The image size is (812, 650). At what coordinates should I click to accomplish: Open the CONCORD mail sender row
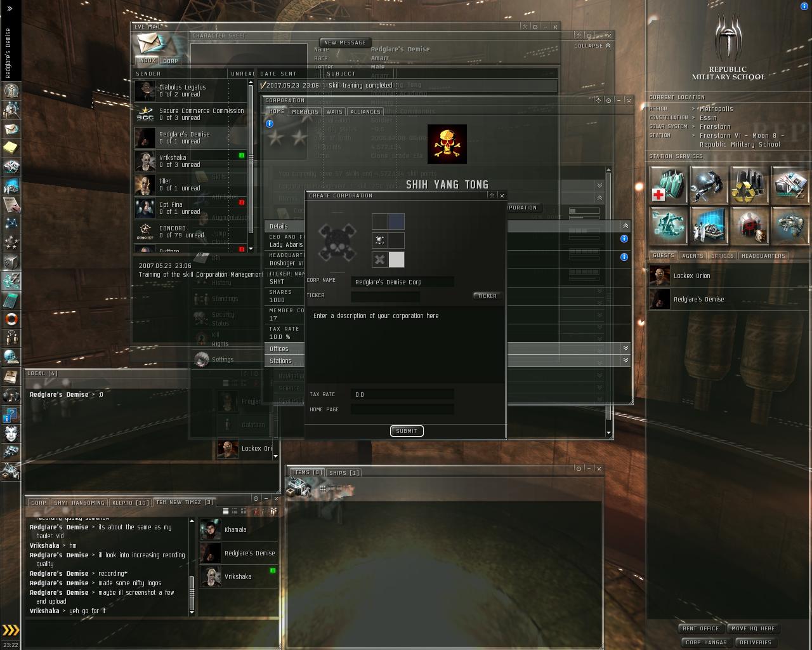tap(190, 232)
